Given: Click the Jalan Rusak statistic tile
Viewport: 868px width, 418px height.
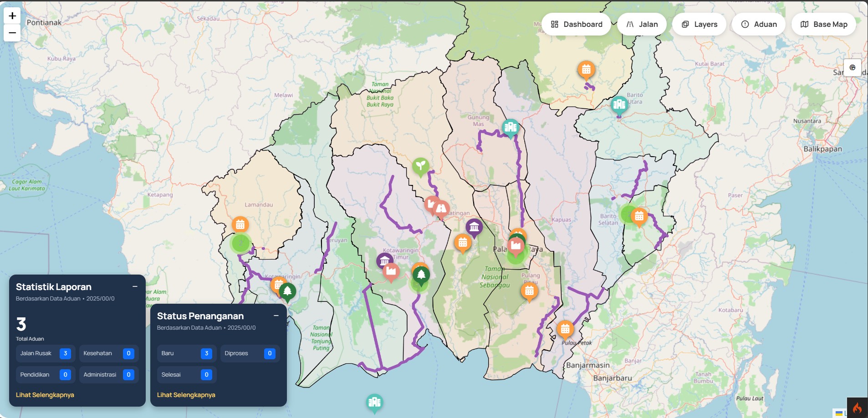Looking at the screenshot, I should click(45, 353).
